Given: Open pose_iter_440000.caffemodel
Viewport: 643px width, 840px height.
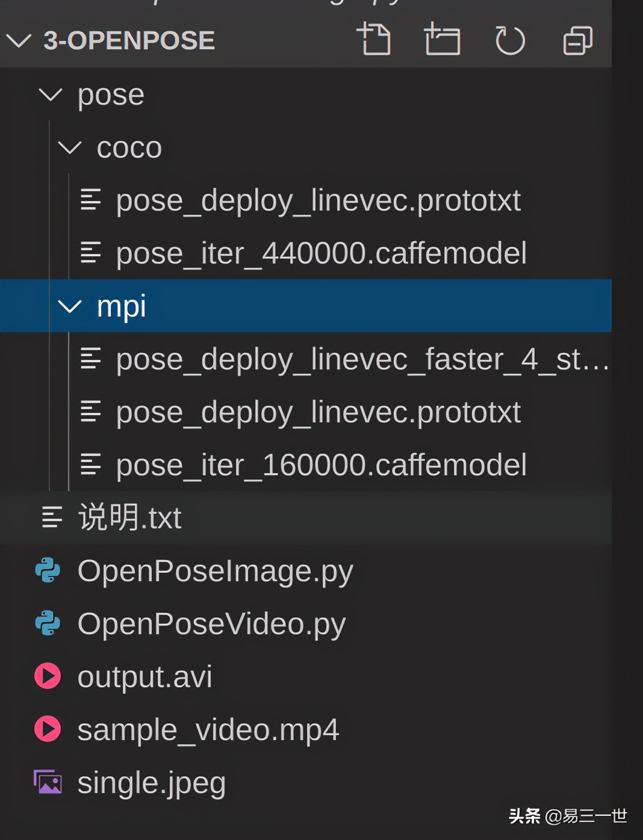Looking at the screenshot, I should pos(321,253).
